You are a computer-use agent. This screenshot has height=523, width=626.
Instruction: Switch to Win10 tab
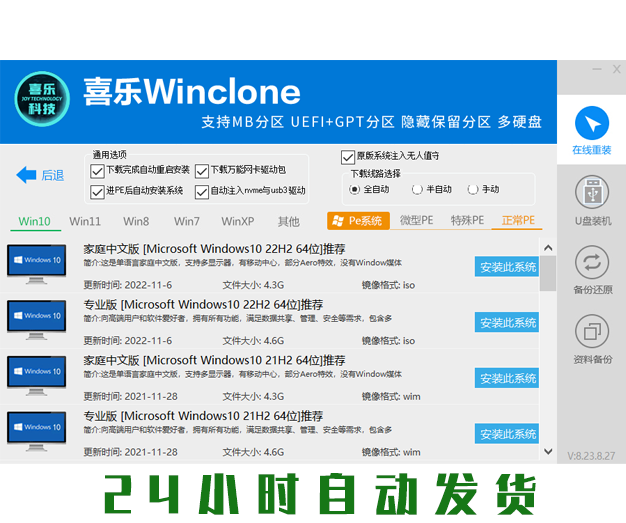click(35, 221)
